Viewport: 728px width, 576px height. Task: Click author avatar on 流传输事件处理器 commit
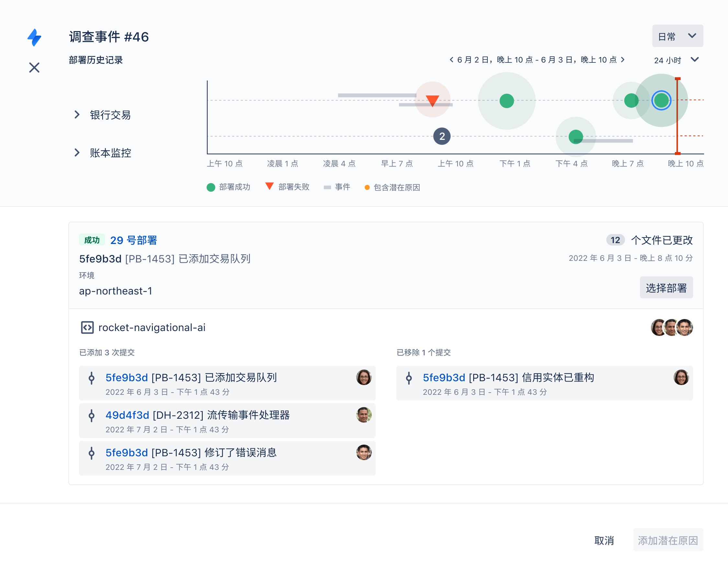363,415
